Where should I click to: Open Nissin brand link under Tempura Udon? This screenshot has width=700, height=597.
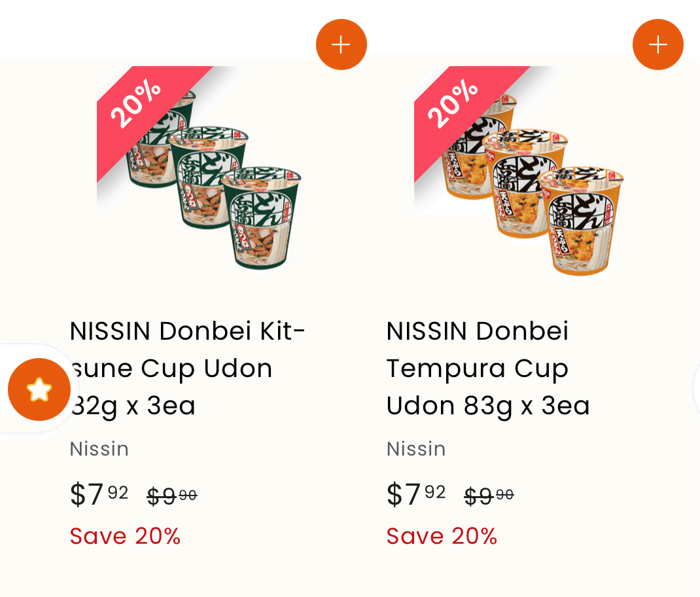click(x=416, y=449)
